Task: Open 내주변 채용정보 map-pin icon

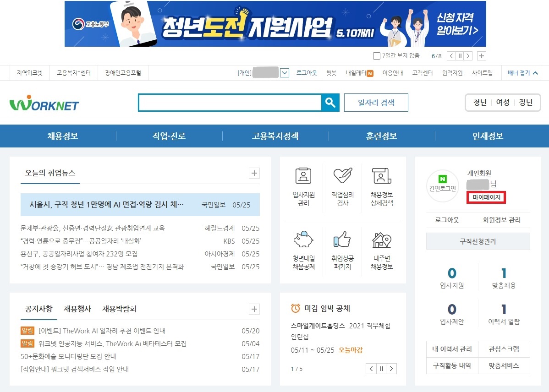Action: click(382, 250)
